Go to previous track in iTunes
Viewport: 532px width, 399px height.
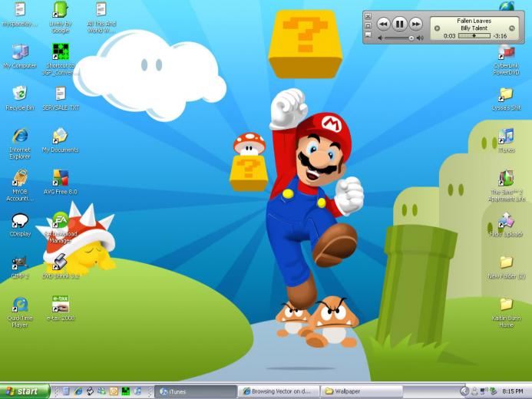point(383,25)
